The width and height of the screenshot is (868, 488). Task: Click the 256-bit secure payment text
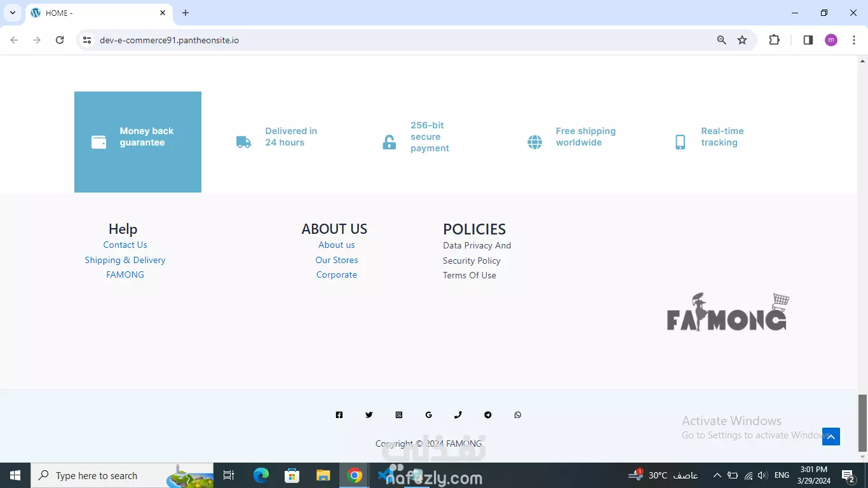(430, 137)
